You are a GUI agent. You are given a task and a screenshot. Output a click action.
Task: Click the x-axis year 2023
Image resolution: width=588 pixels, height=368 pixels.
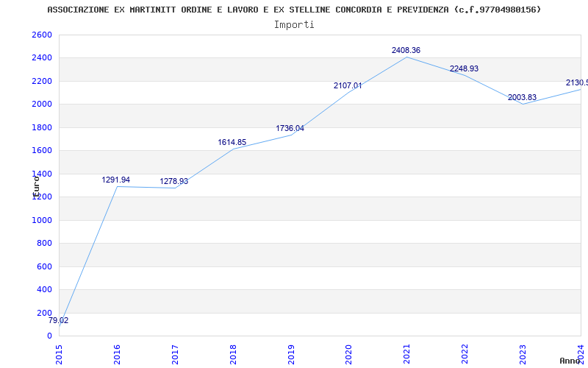click(523, 355)
